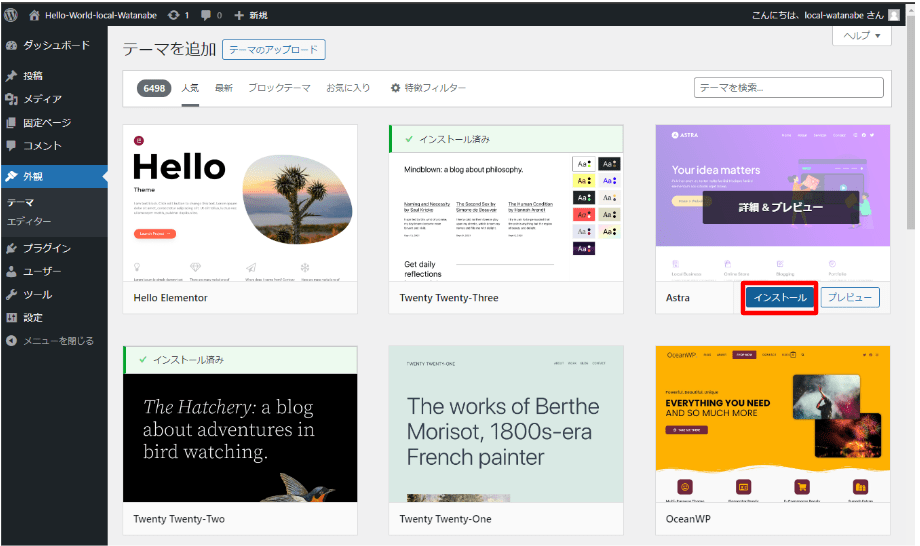Open OceanWP theme thumbnail

773,424
